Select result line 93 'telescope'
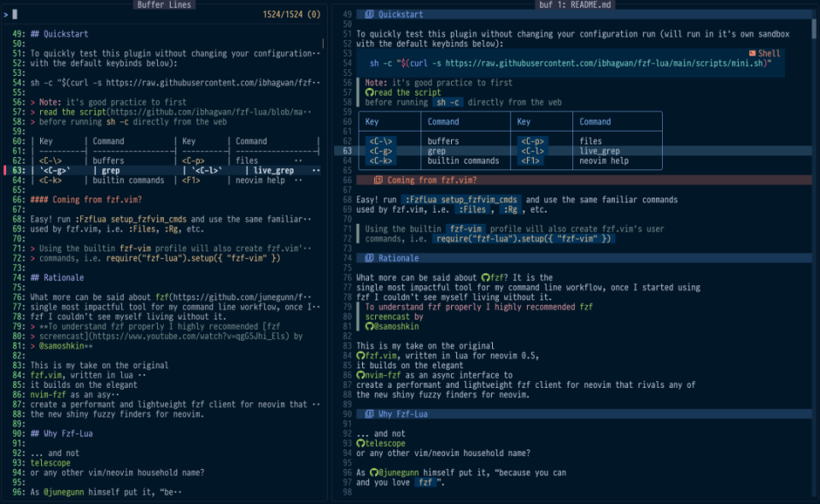 click(164, 463)
